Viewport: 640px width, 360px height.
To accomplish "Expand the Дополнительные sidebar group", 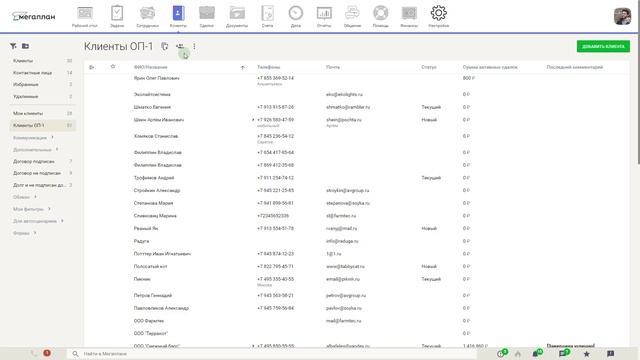I will tap(36, 150).
